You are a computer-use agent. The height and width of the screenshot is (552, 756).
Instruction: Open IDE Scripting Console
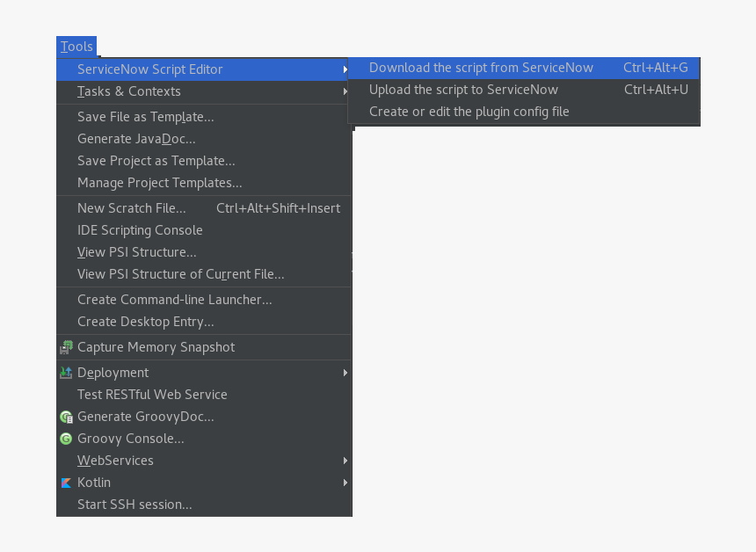coord(204,230)
